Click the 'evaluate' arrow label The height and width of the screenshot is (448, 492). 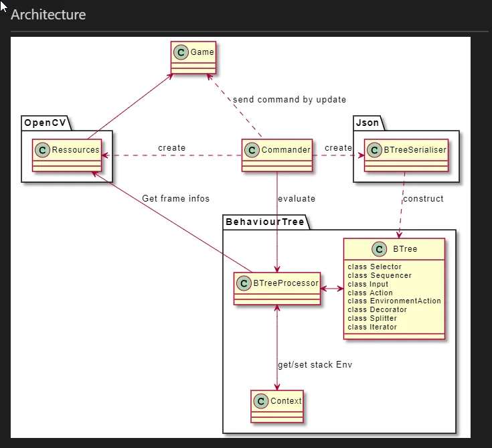(297, 198)
